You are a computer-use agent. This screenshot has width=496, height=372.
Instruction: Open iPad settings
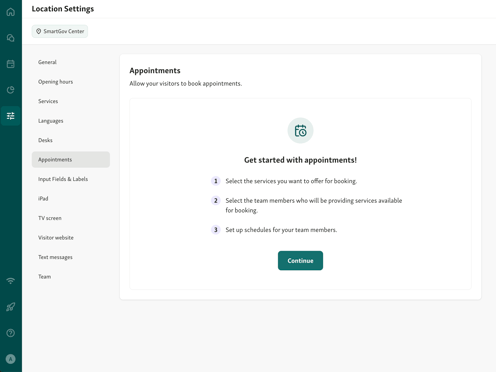point(71,198)
